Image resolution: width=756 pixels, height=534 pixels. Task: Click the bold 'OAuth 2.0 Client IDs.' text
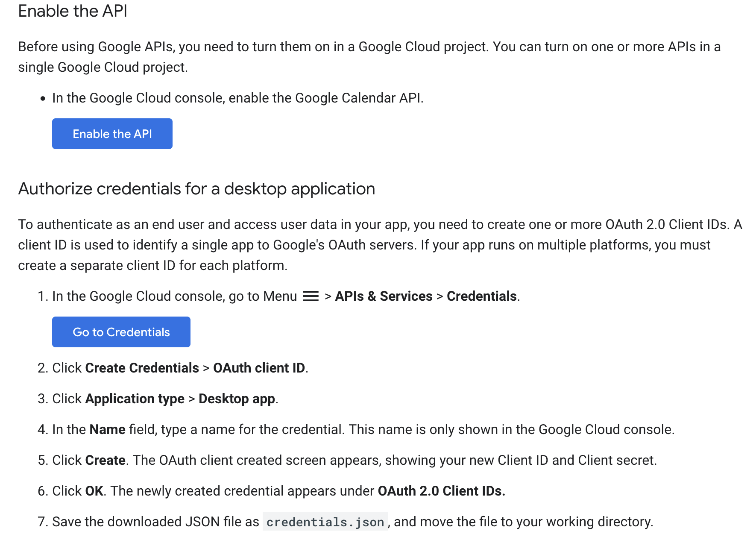442,491
